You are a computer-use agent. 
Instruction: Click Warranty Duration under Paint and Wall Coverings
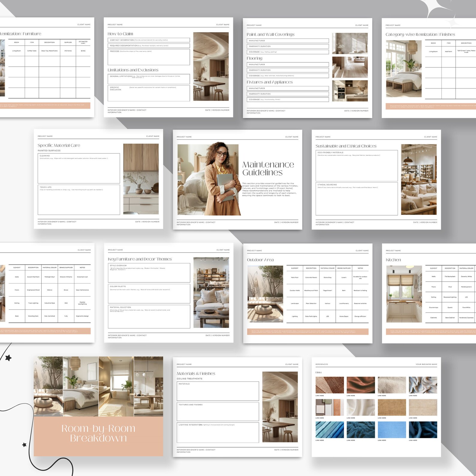[x=288, y=46]
